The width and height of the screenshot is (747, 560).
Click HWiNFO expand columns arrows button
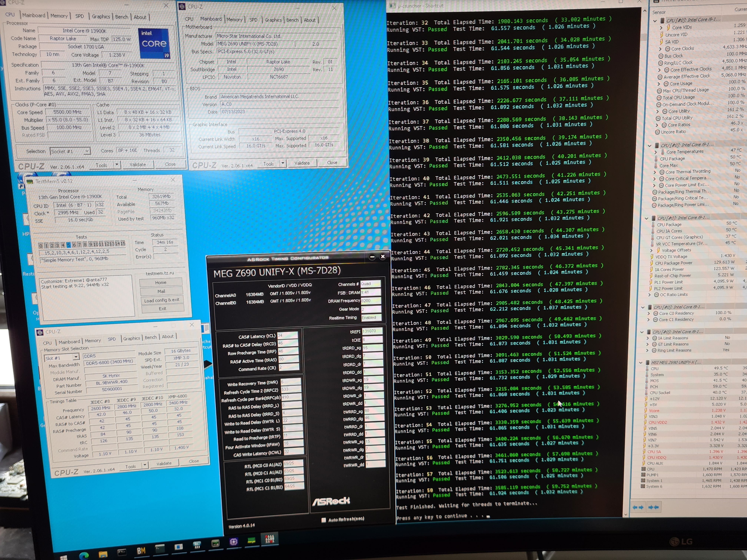coord(638,507)
